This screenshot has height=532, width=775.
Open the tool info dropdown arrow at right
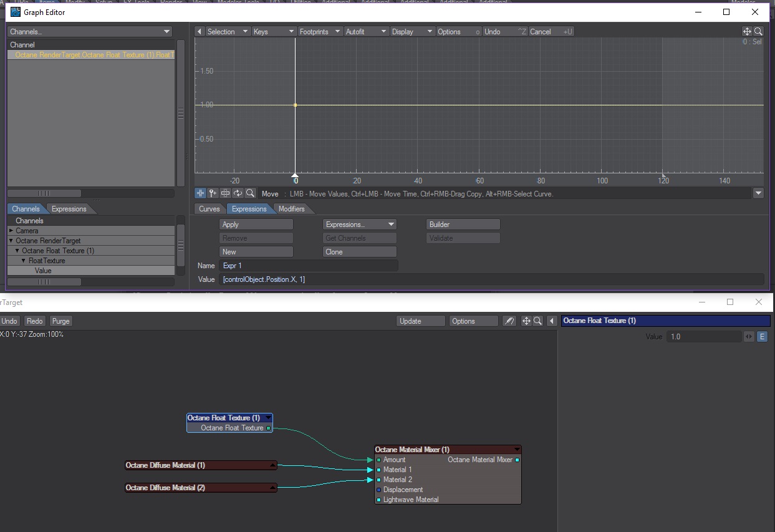[x=758, y=193]
